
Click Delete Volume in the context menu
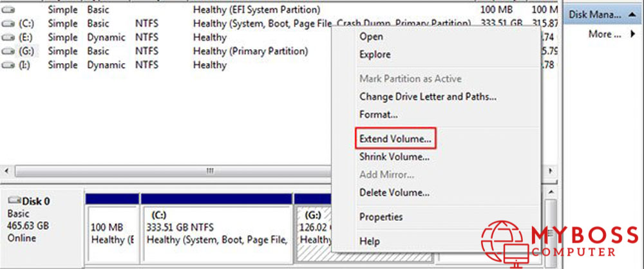click(394, 192)
